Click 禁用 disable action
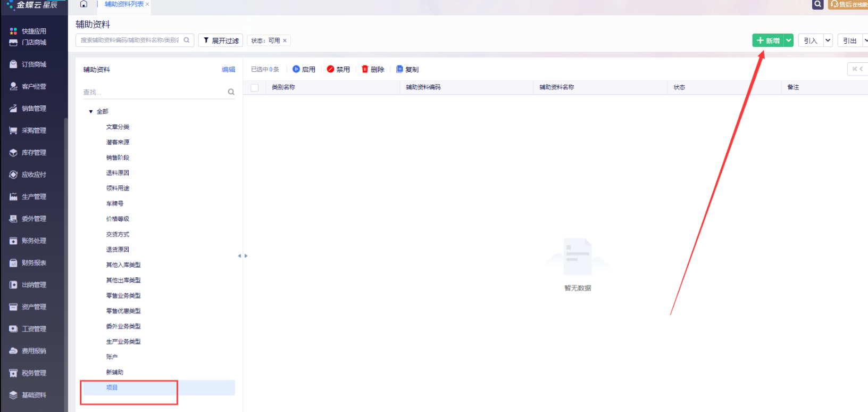The height and width of the screenshot is (412, 868). pyautogui.click(x=338, y=69)
